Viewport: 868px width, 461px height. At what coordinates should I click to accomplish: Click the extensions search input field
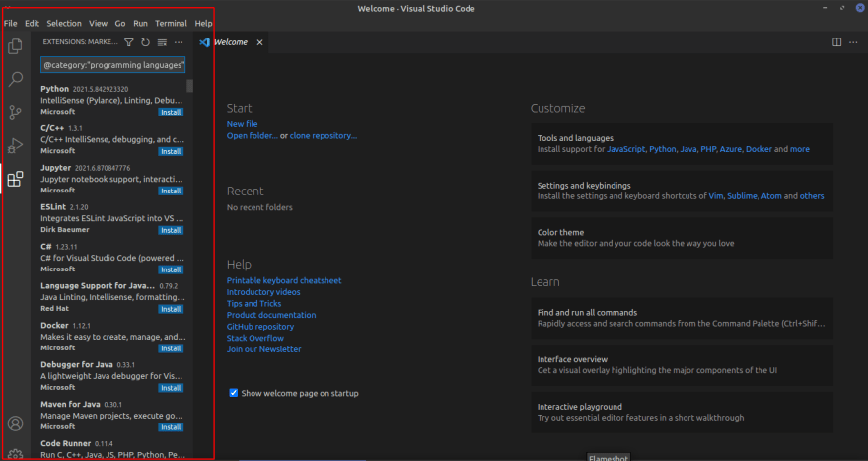click(112, 65)
